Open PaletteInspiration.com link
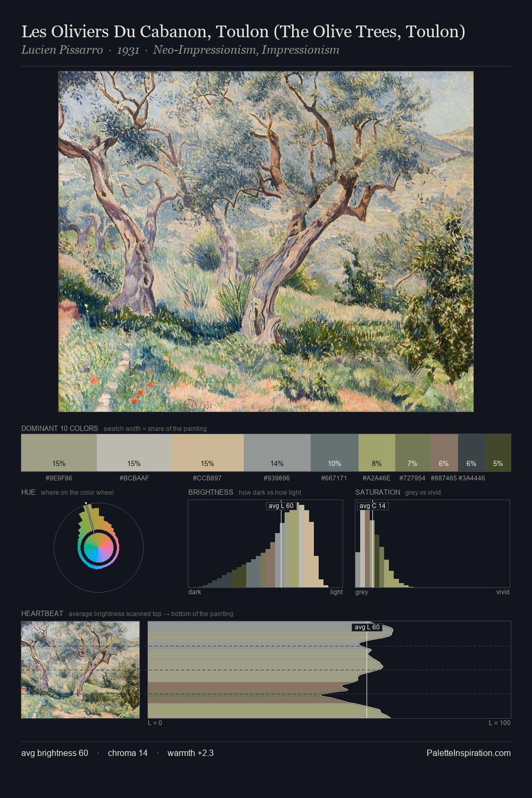The width and height of the screenshot is (532, 798). tap(469, 753)
